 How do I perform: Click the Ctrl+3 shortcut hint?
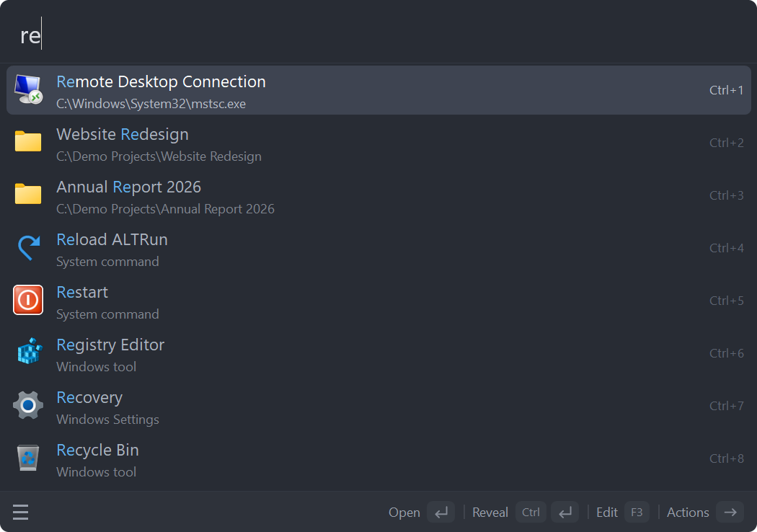point(726,195)
